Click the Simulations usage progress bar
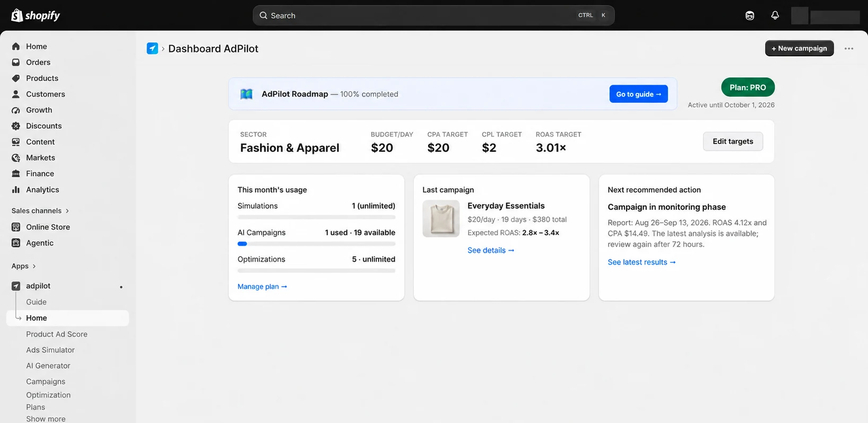 pyautogui.click(x=316, y=217)
